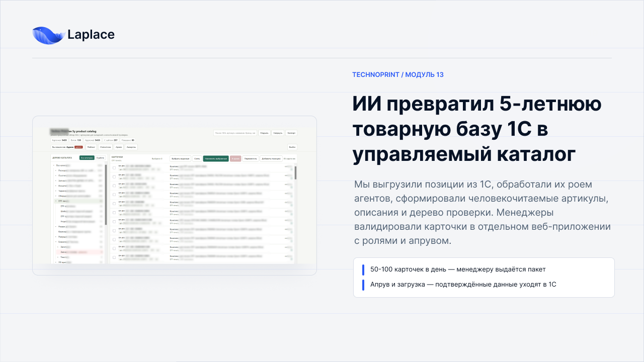Click green Назначить выбранным button
Image resolution: width=644 pixels, height=362 pixels.
click(216, 158)
